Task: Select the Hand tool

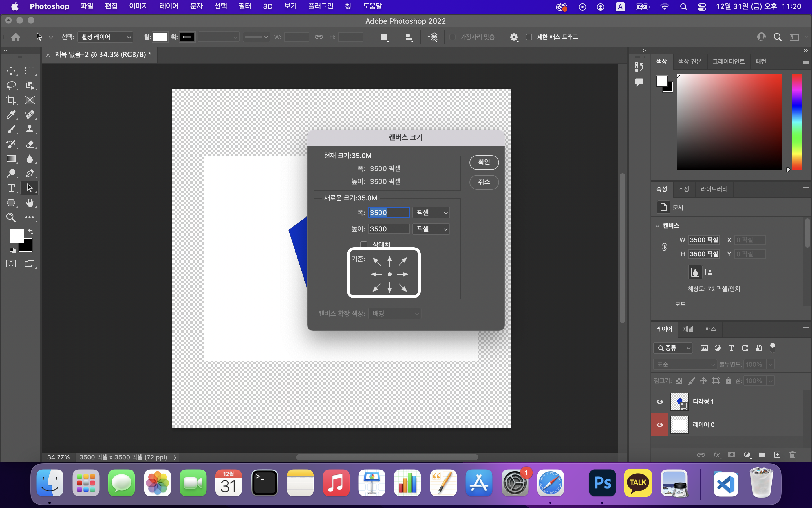Action: tap(30, 203)
